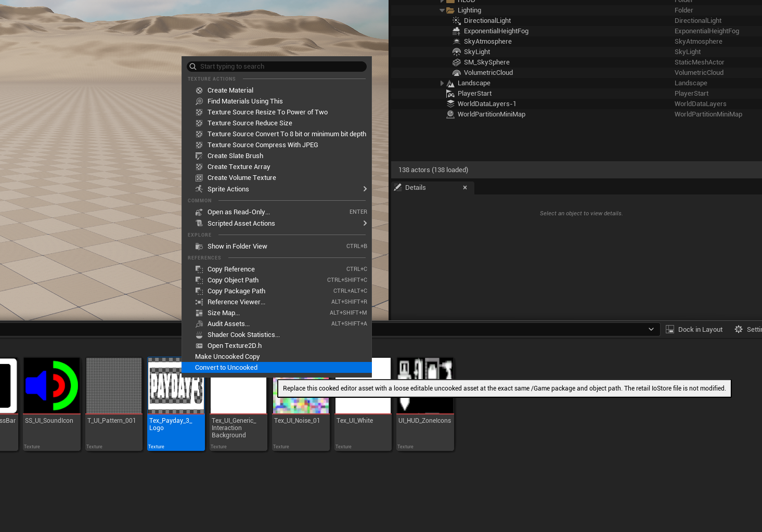This screenshot has height=532, width=762.
Task: Click the Settings gear icon
Action: pos(738,329)
